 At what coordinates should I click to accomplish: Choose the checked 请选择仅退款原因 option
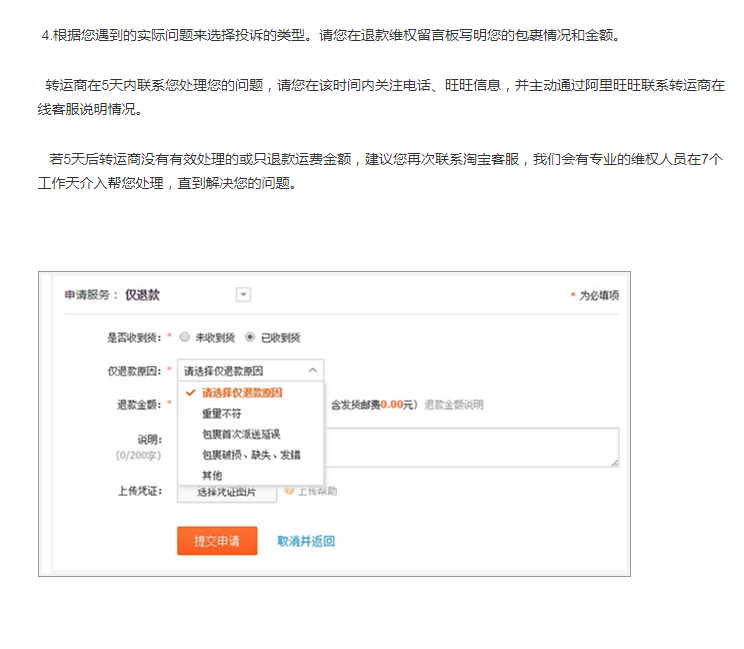[242, 393]
